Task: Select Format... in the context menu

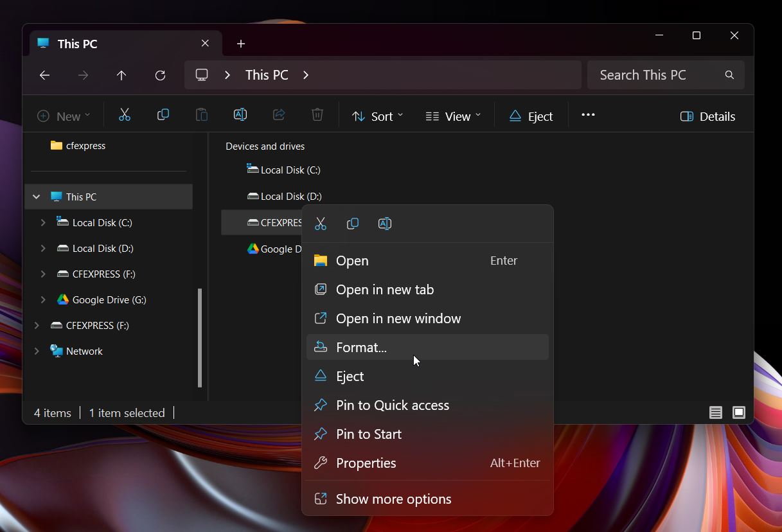Action: [x=427, y=347]
